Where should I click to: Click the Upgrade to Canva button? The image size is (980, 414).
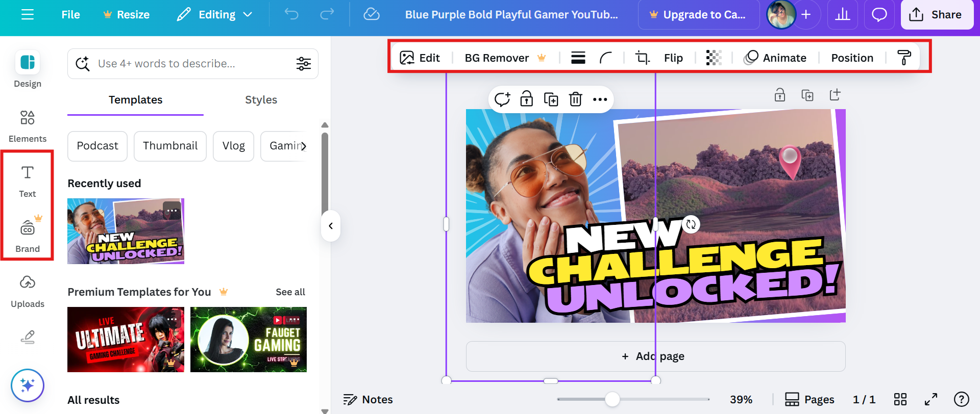tap(698, 15)
